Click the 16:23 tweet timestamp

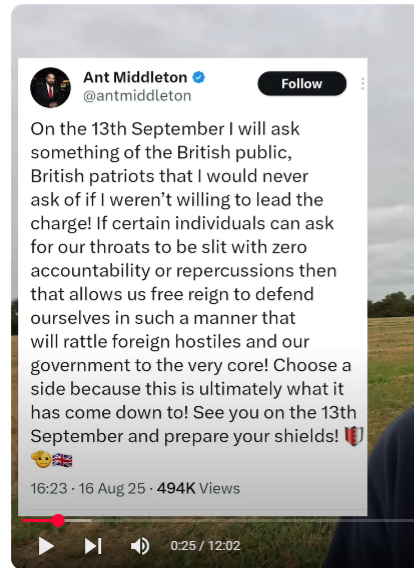(49, 488)
